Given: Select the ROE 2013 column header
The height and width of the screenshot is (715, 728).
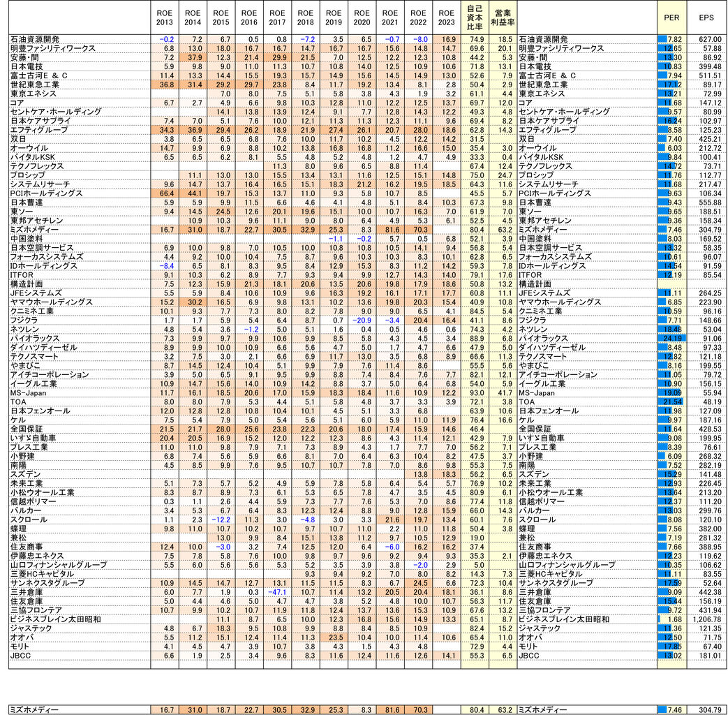Looking at the screenshot, I should coord(164,17).
